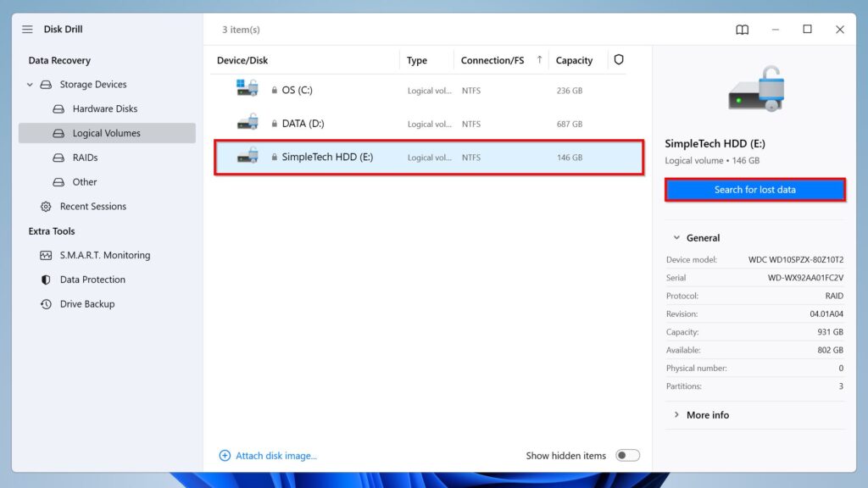The image size is (868, 488).
Task: Click the Data Protection shield icon
Action: 46,280
